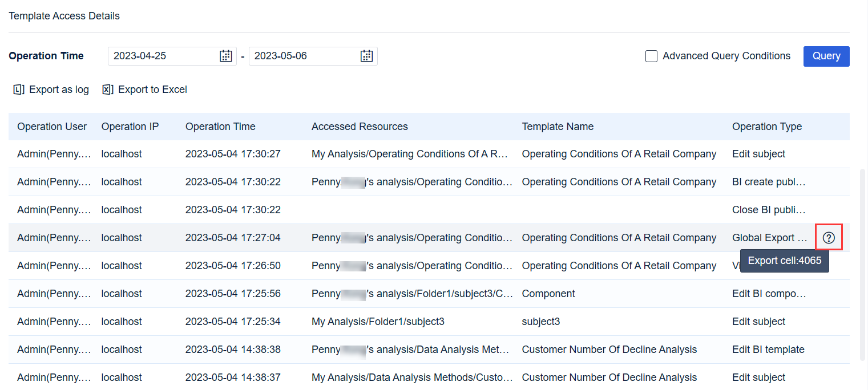Click the Customer Number Of Decline Analysis template

tap(609, 349)
